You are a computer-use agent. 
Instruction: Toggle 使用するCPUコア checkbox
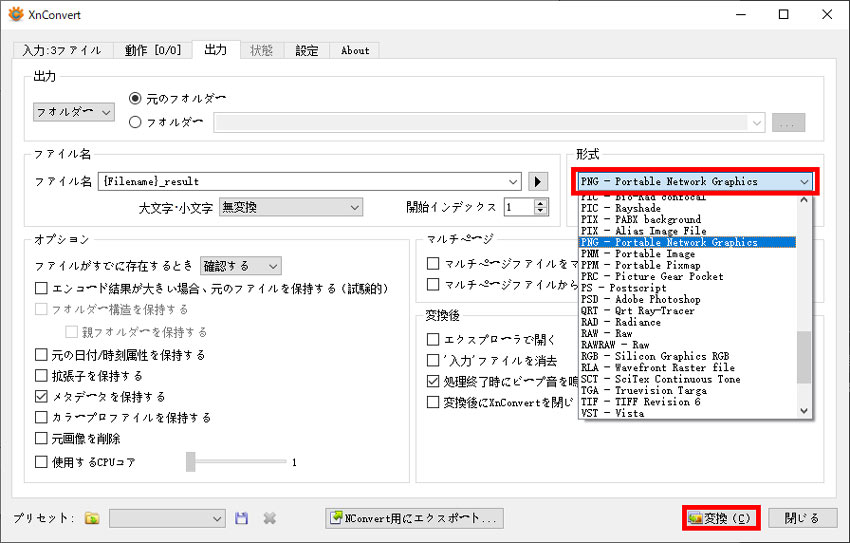tap(41, 462)
